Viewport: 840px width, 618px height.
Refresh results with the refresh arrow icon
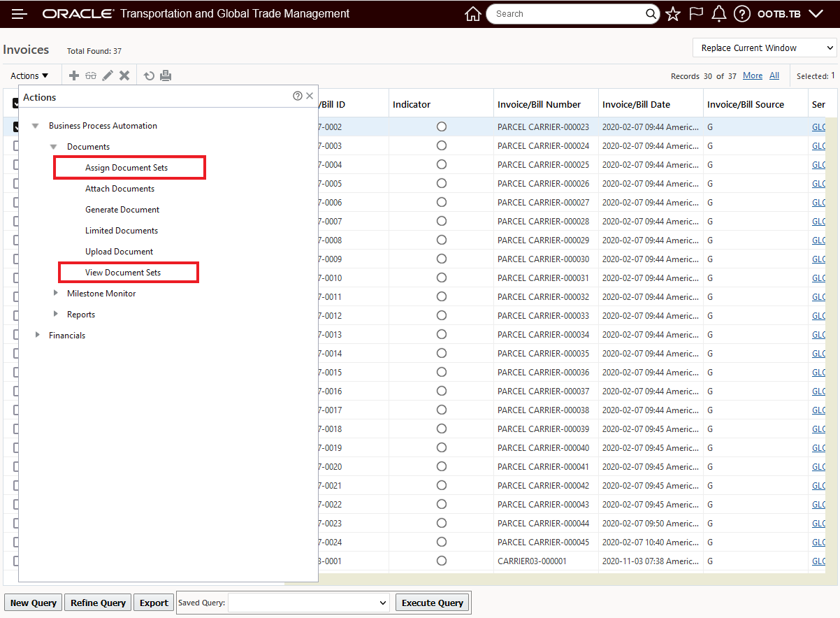[149, 75]
